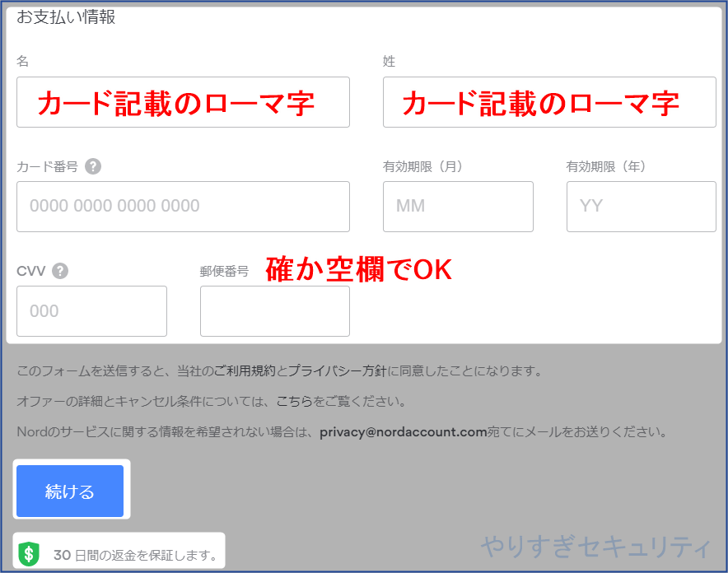Click the 有効期限（月） label
This screenshot has width=728, height=573.
tap(422, 166)
